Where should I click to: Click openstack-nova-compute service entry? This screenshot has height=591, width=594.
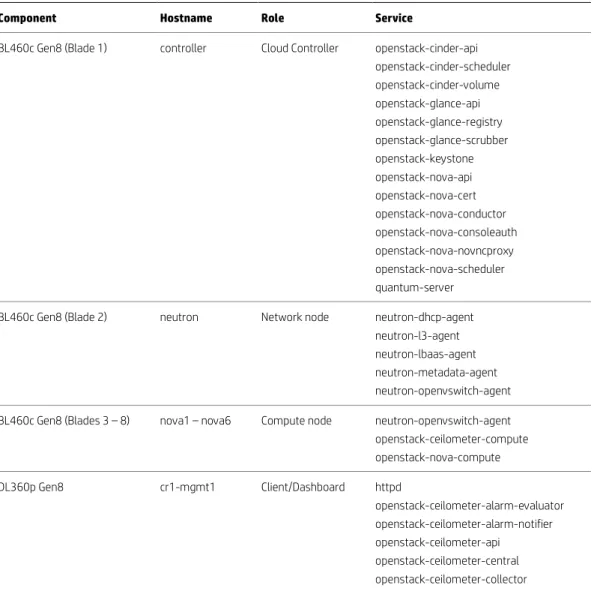coord(438,458)
